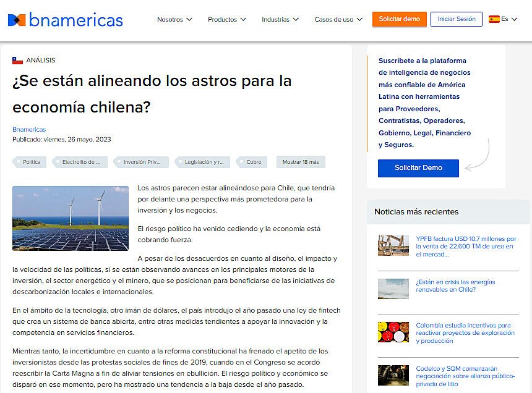Screen dimensions: 532x393
Task: Click the YPFB news thumbnail
Action: 393,245
